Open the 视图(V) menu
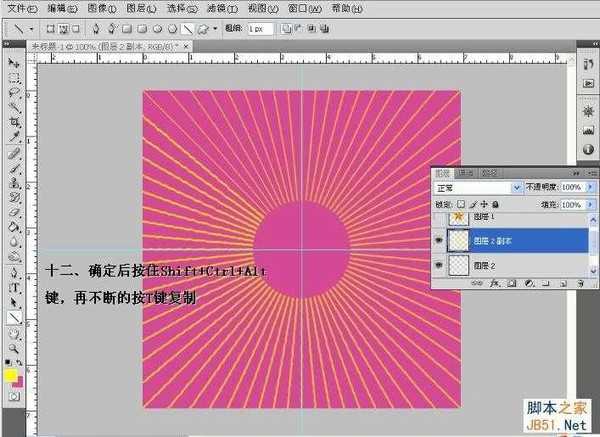This screenshot has height=437, width=600. pyautogui.click(x=263, y=8)
